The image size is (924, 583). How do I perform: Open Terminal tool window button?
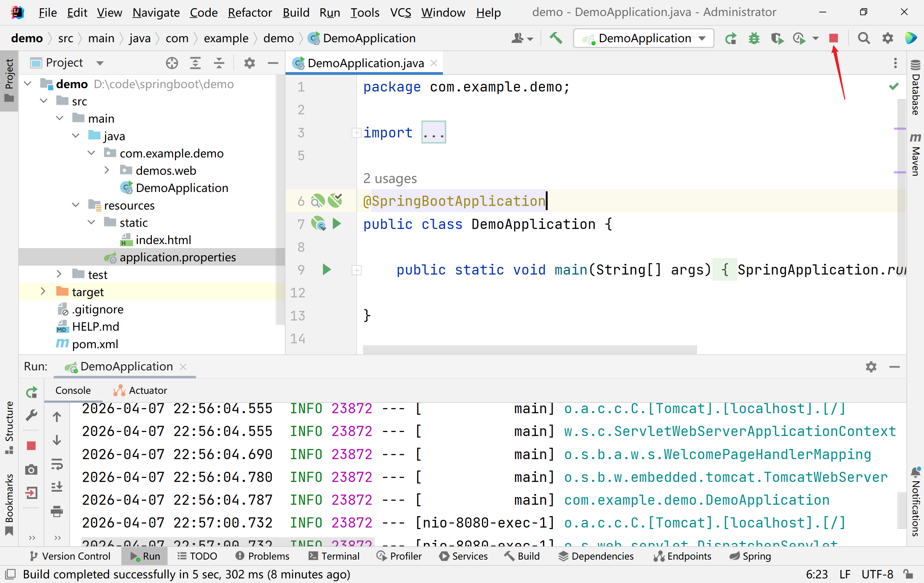334,556
